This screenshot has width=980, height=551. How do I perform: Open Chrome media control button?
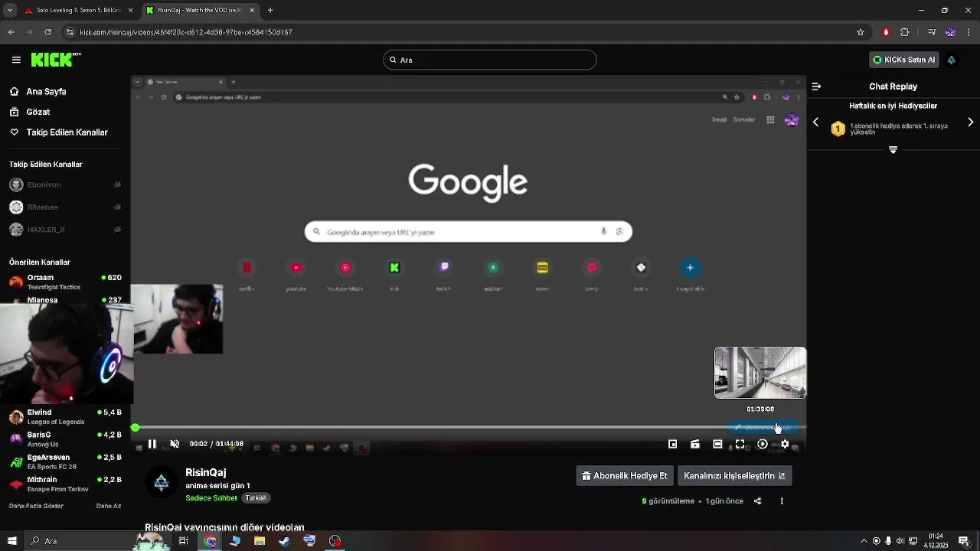(x=932, y=32)
